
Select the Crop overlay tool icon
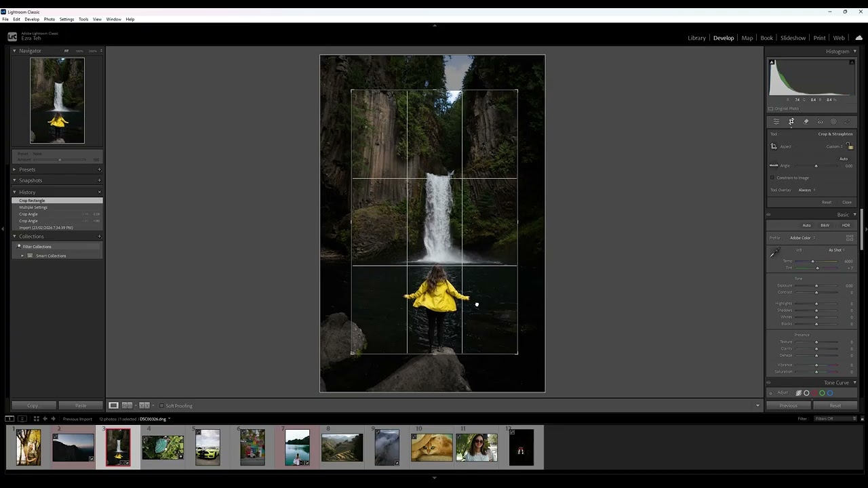pos(791,122)
